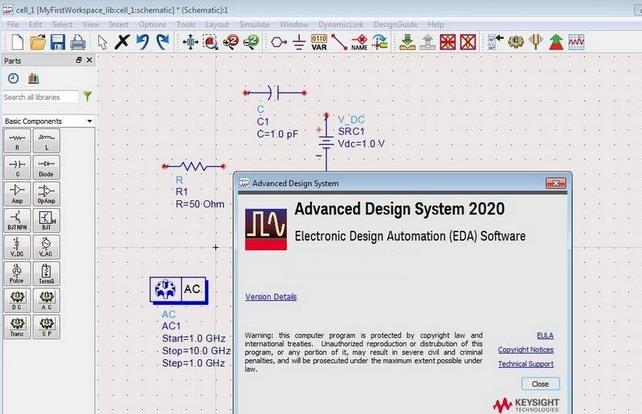The height and width of the screenshot is (414, 642).
Task: Insert a VAR variable equation block
Action: [x=319, y=42]
